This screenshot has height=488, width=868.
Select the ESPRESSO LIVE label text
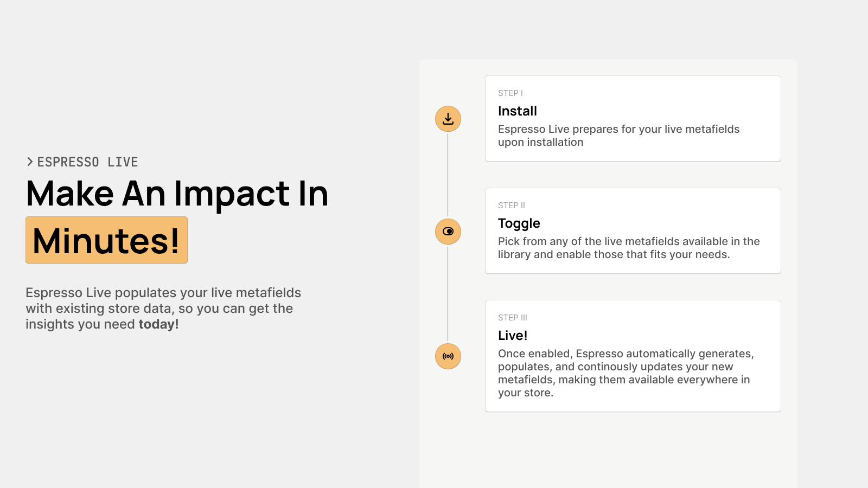(x=87, y=162)
